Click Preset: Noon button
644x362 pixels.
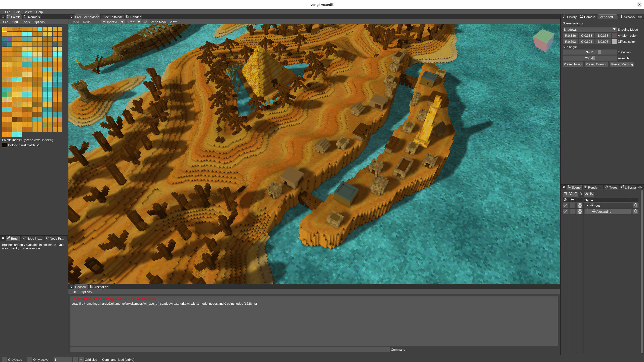[x=573, y=64]
